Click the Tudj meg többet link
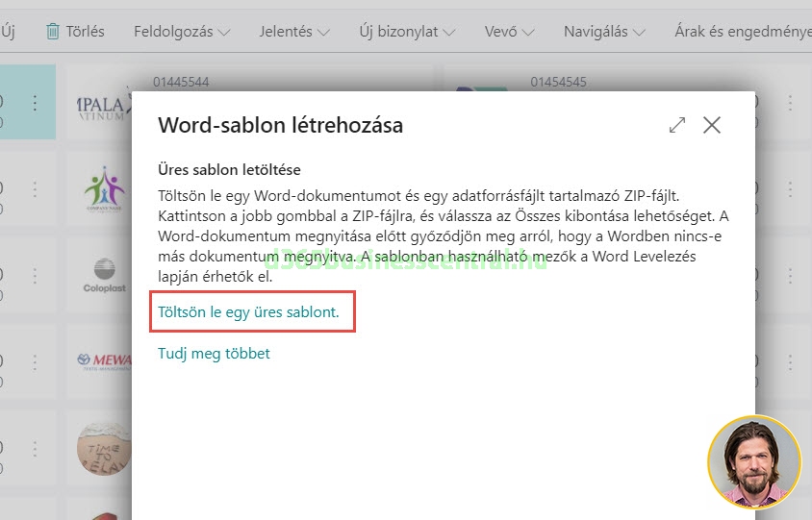 click(214, 353)
